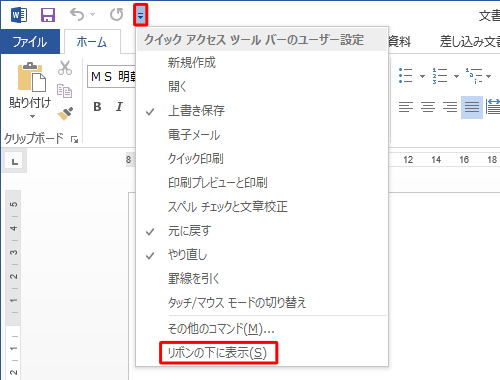Click the ＭＳ 明朝 font name box
Image resolution: width=500 pixels, height=380 pixels.
[112, 77]
